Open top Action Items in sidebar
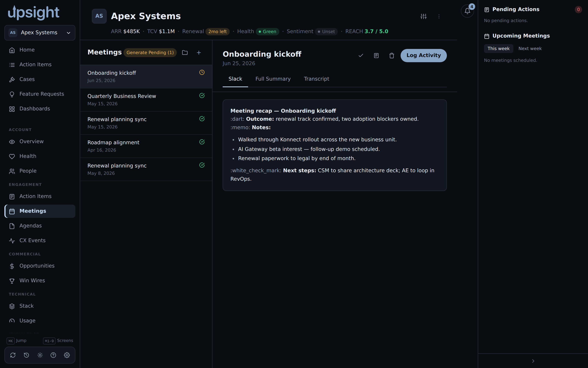Viewport: 588px width, 368px height. [x=40, y=65]
